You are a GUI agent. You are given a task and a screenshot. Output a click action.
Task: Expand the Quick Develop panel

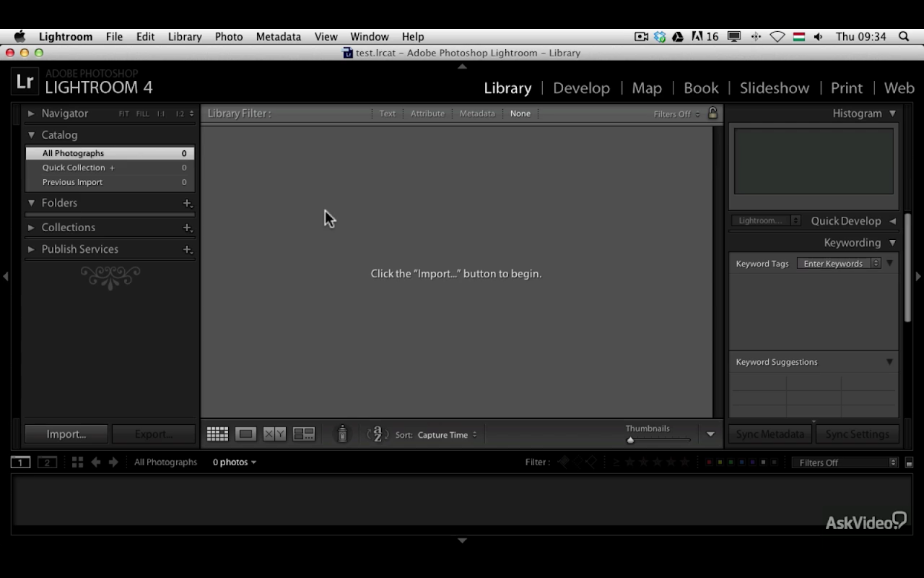coord(892,221)
